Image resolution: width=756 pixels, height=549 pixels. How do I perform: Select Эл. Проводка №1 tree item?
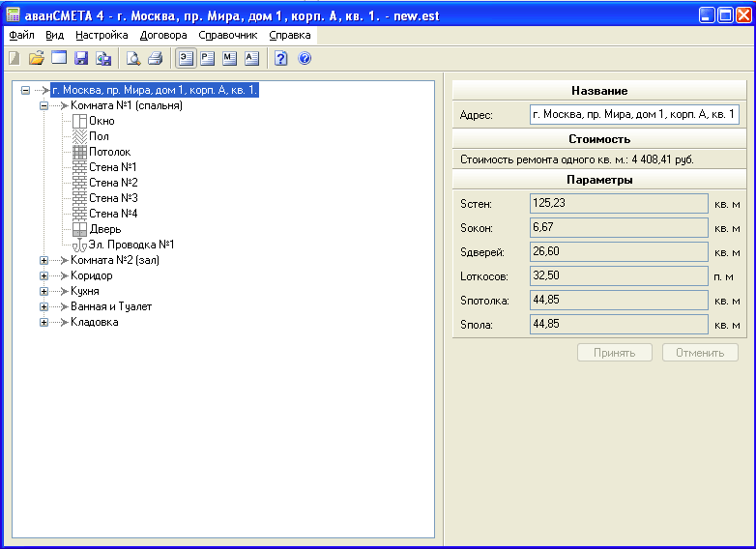131,245
